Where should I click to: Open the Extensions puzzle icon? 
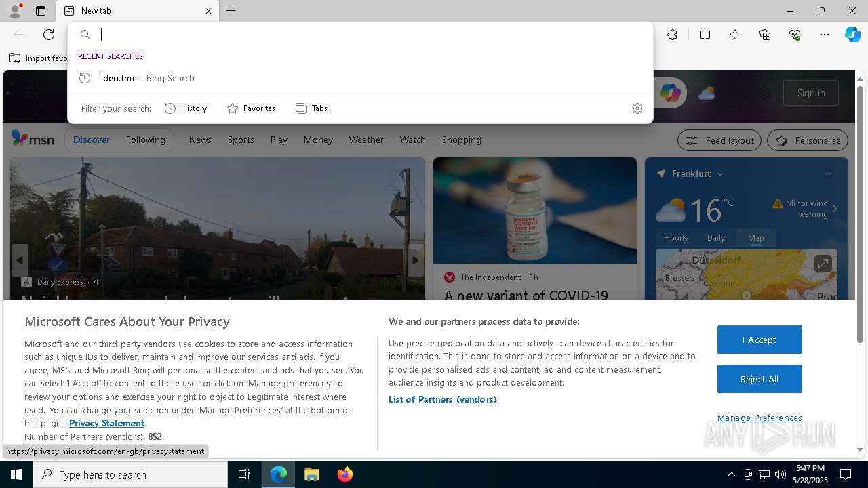click(x=672, y=35)
